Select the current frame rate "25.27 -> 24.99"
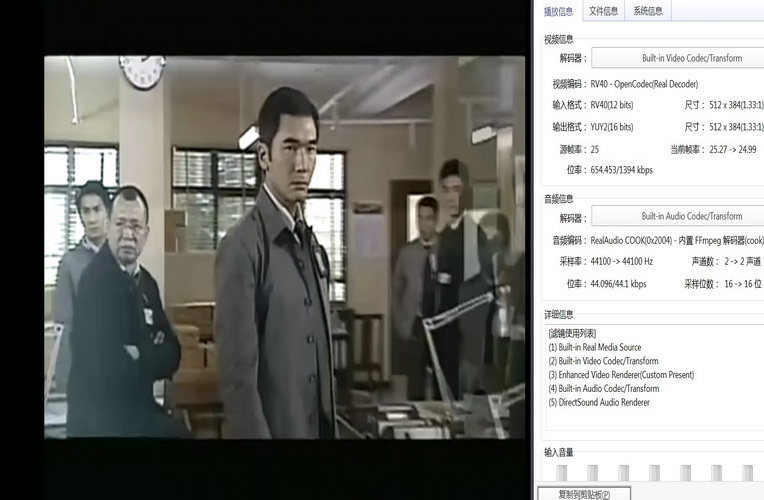 (733, 149)
